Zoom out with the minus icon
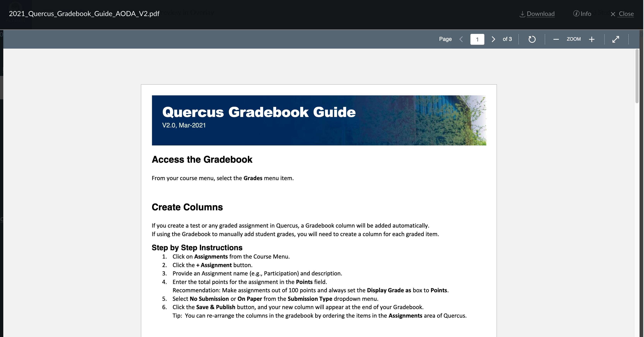644x337 pixels. coord(556,39)
